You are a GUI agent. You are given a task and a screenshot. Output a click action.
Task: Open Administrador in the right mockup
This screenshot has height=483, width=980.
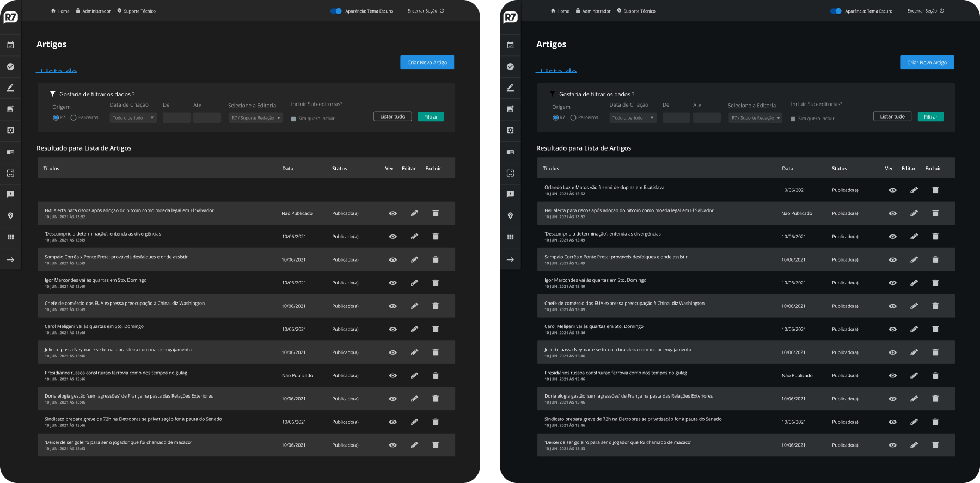593,11
